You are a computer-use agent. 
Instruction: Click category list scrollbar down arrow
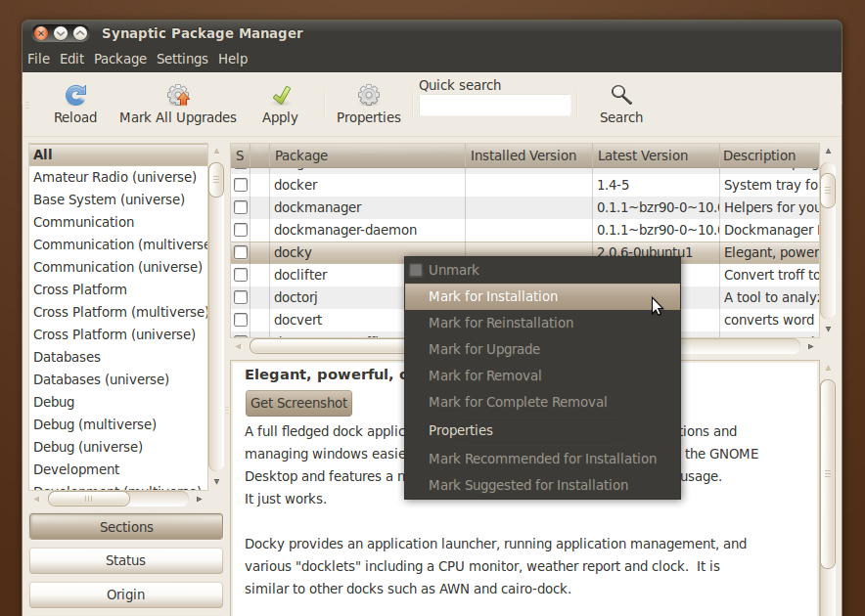point(217,481)
